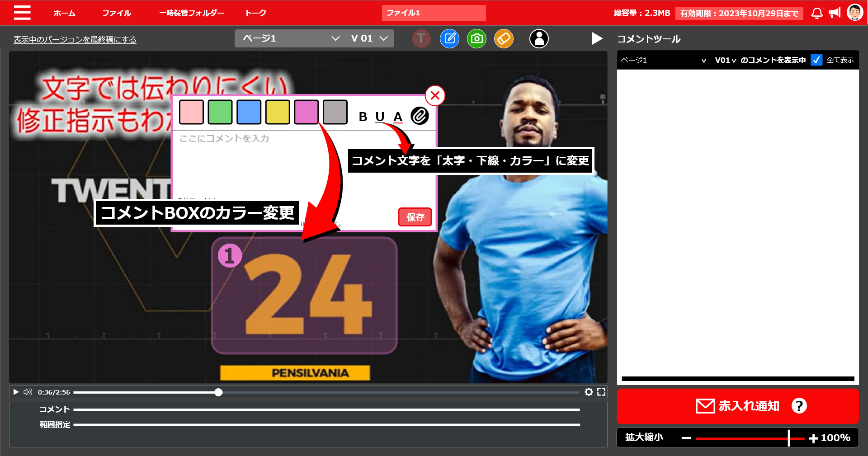Click the コメント timeline track

coord(326,409)
